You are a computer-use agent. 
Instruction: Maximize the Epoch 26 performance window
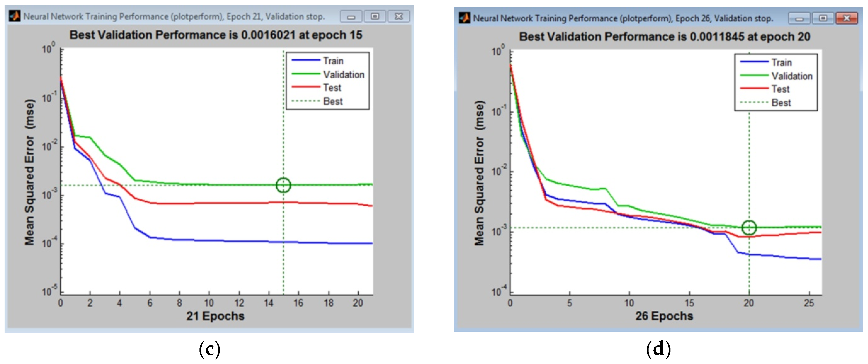pos(823,19)
